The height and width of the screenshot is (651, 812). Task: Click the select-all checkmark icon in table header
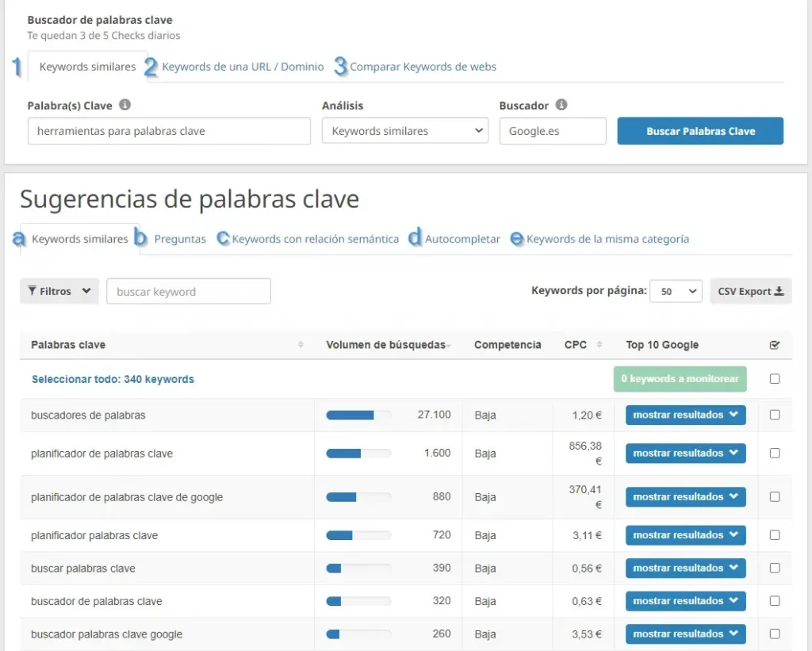[775, 345]
